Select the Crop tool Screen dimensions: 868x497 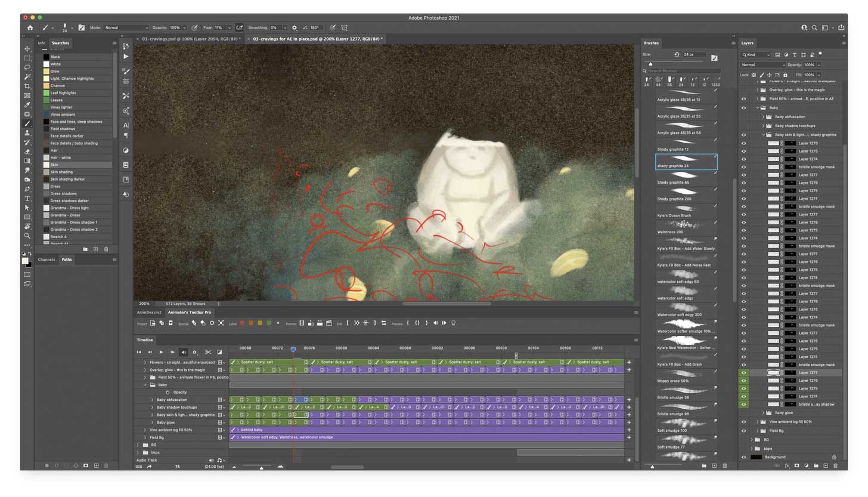27,86
